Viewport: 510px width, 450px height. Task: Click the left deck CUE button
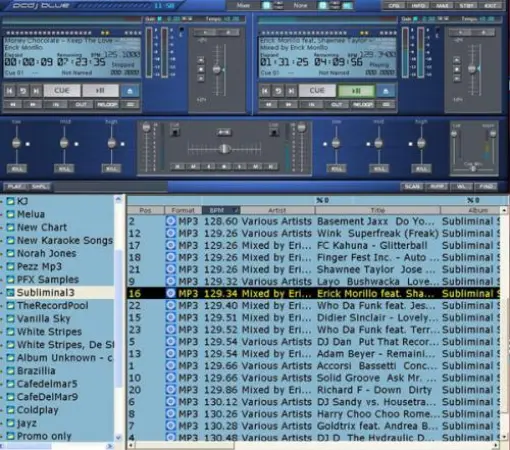(x=62, y=91)
